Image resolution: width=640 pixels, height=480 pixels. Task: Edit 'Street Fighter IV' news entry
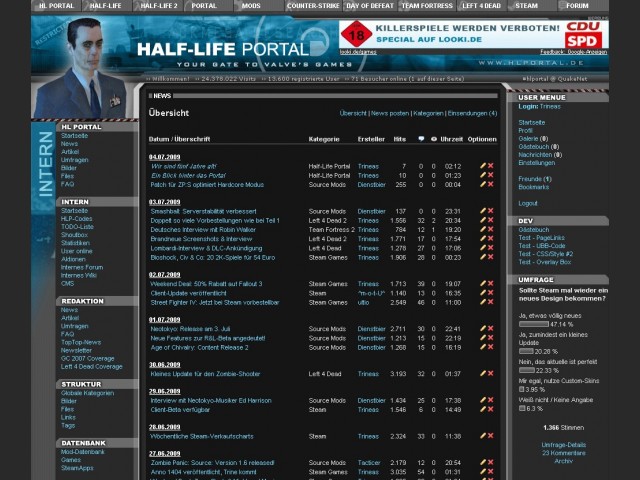[483, 302]
